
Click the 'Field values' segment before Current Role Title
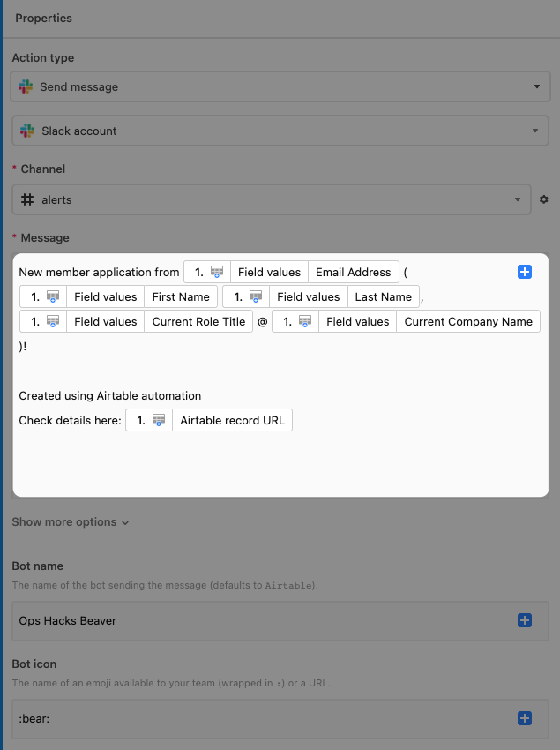106,322
